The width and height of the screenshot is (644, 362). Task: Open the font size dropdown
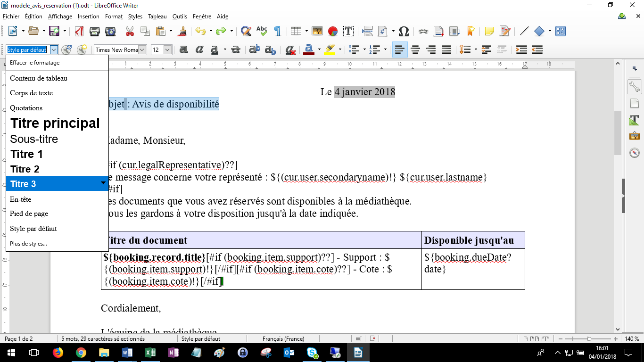[x=167, y=49]
